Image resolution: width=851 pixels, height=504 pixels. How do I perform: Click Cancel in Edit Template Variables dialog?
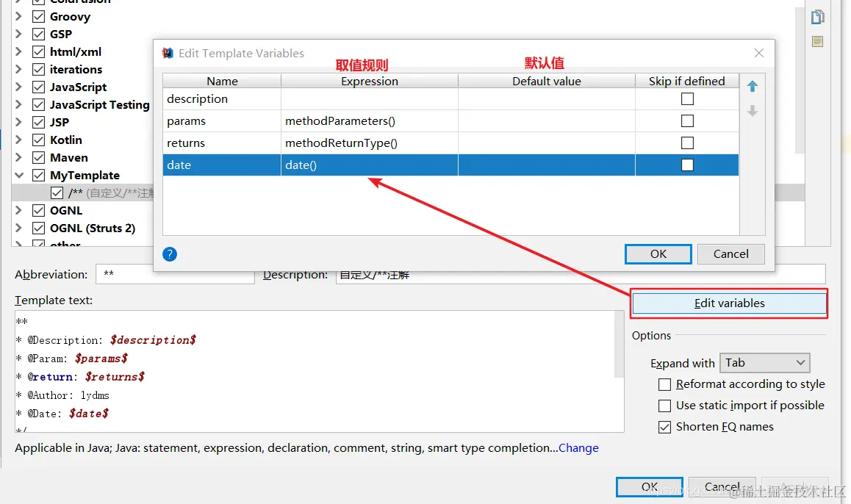click(730, 254)
